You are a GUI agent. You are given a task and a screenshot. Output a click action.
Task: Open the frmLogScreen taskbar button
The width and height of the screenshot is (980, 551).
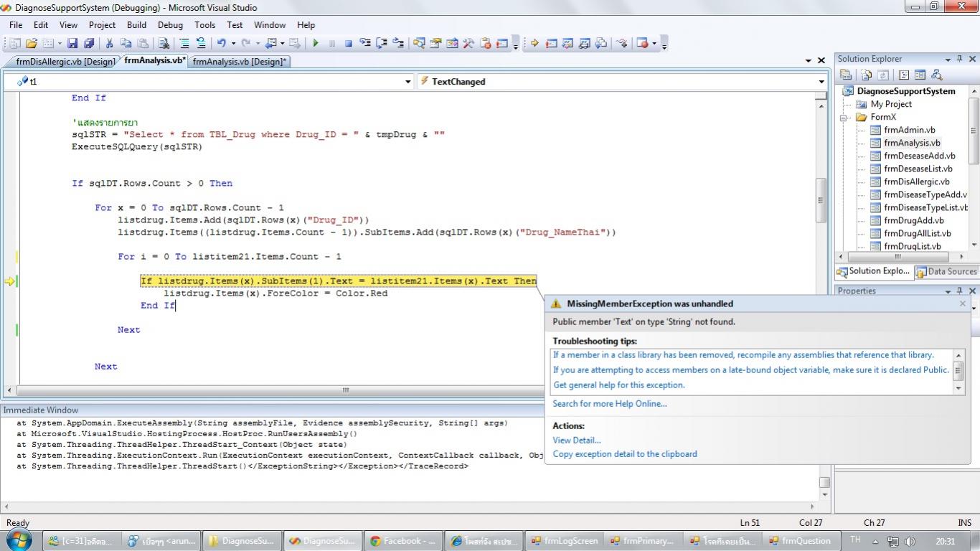point(565,541)
